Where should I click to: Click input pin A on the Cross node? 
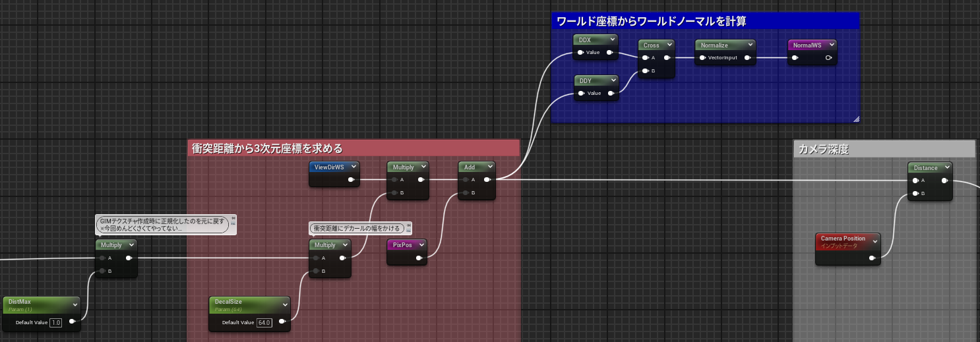coord(645,58)
